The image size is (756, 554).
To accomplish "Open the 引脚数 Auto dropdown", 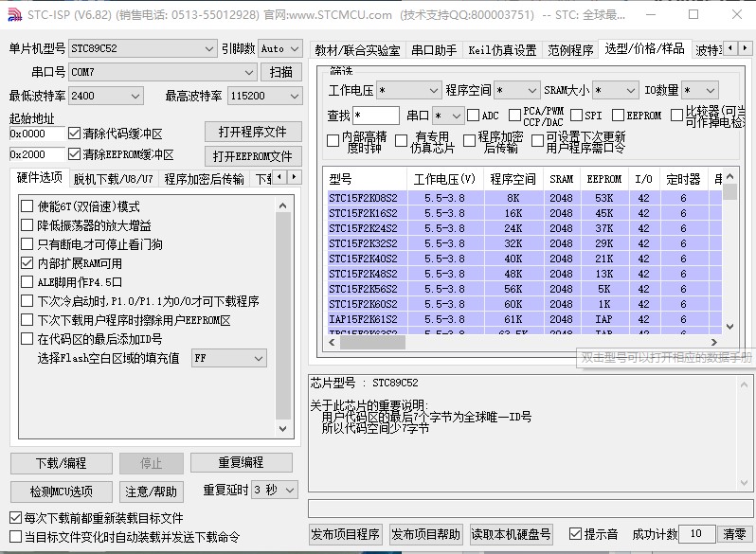I will click(280, 48).
